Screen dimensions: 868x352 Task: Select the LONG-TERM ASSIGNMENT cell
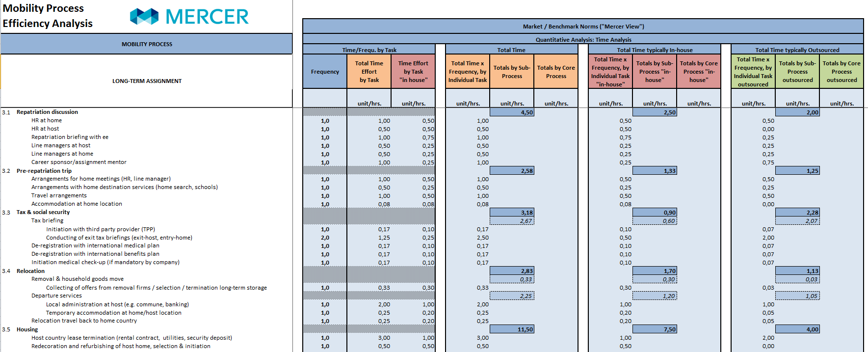point(147,81)
